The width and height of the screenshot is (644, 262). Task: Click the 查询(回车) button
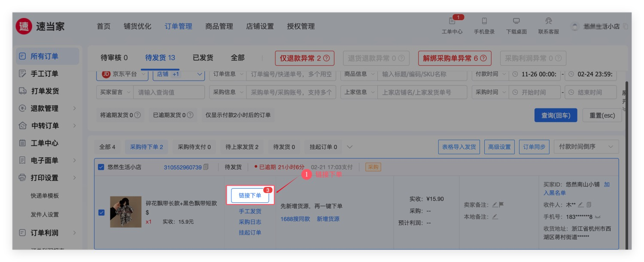556,115
